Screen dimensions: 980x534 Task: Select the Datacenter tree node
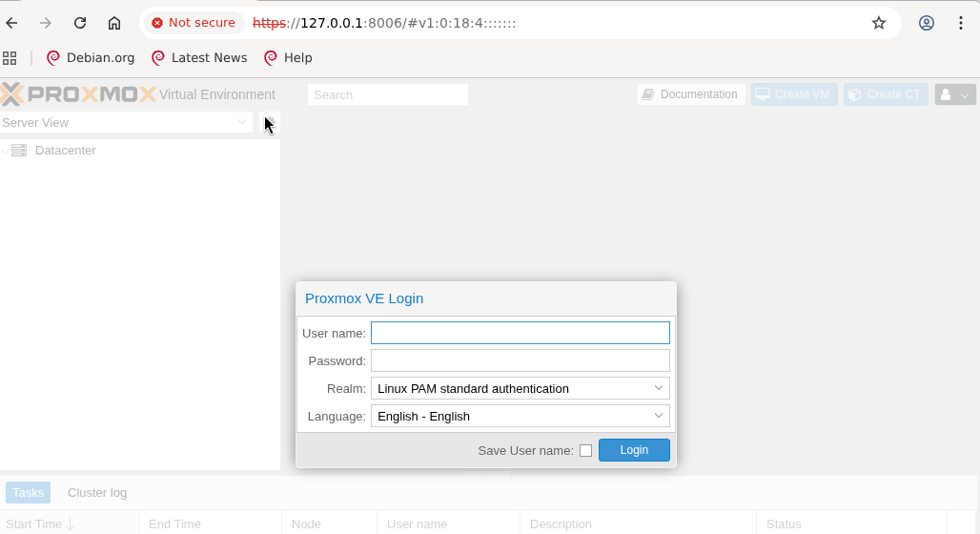click(x=66, y=151)
